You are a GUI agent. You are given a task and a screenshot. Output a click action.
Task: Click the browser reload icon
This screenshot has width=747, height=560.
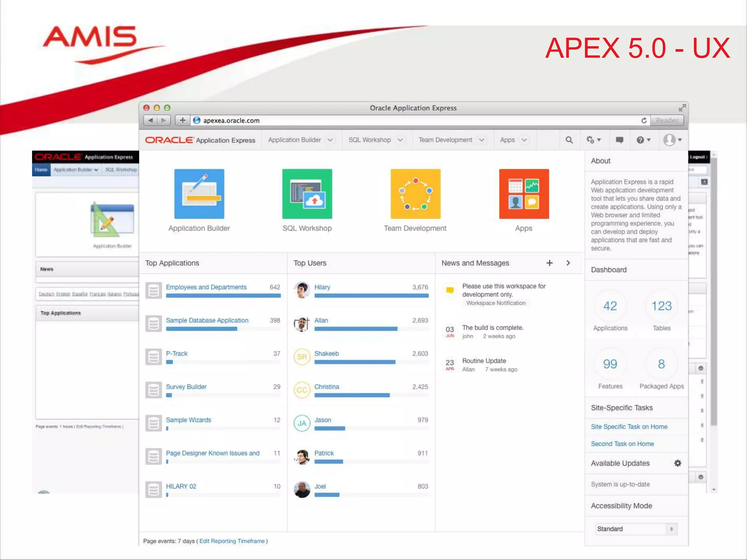[x=644, y=120]
